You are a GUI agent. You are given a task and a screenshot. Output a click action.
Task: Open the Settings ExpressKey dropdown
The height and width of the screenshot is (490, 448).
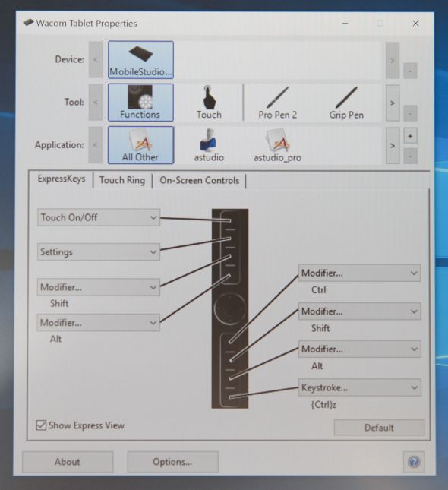click(x=99, y=252)
